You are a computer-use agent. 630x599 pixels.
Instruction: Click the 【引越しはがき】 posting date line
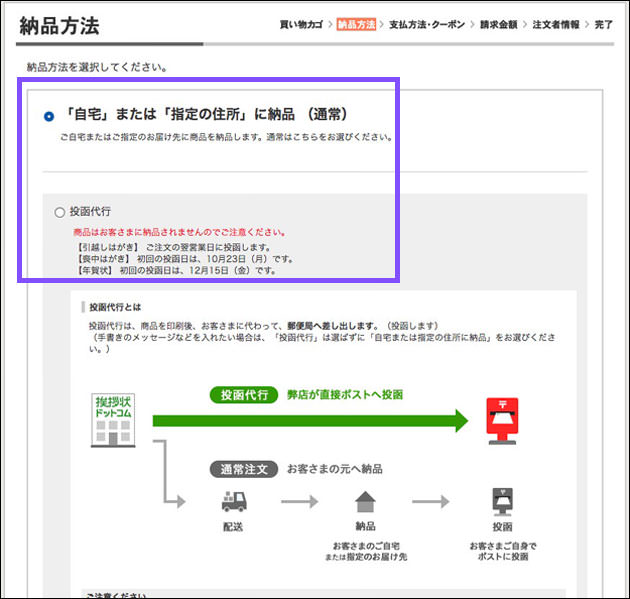(173, 247)
